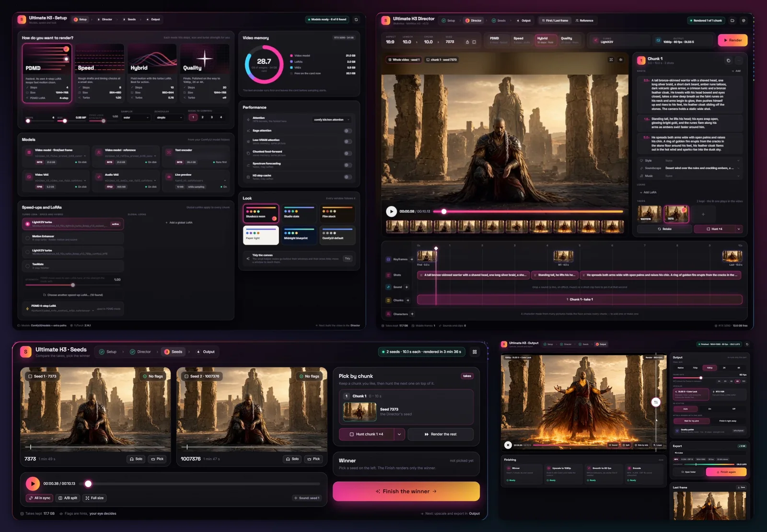Image resolution: width=767 pixels, height=532 pixels.
Task: Toggle Sage attention switch
Action: (x=348, y=131)
